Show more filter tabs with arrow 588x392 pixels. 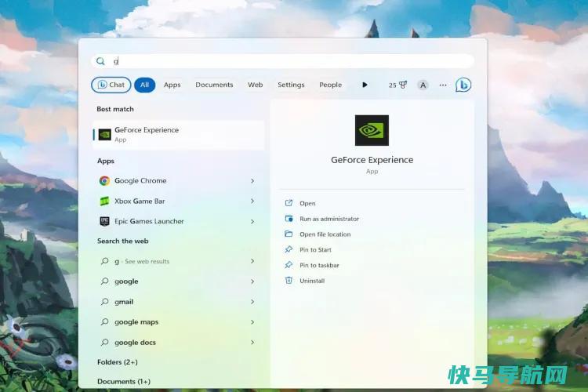click(365, 85)
